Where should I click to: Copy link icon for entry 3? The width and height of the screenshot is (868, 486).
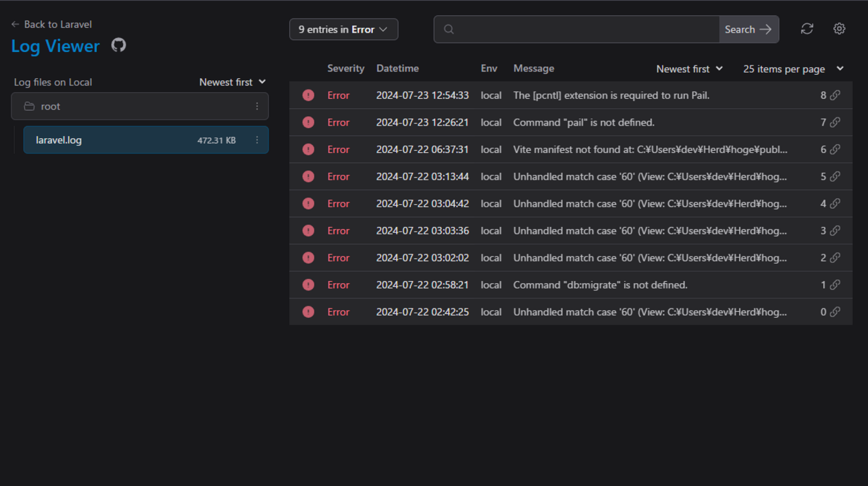tap(835, 230)
